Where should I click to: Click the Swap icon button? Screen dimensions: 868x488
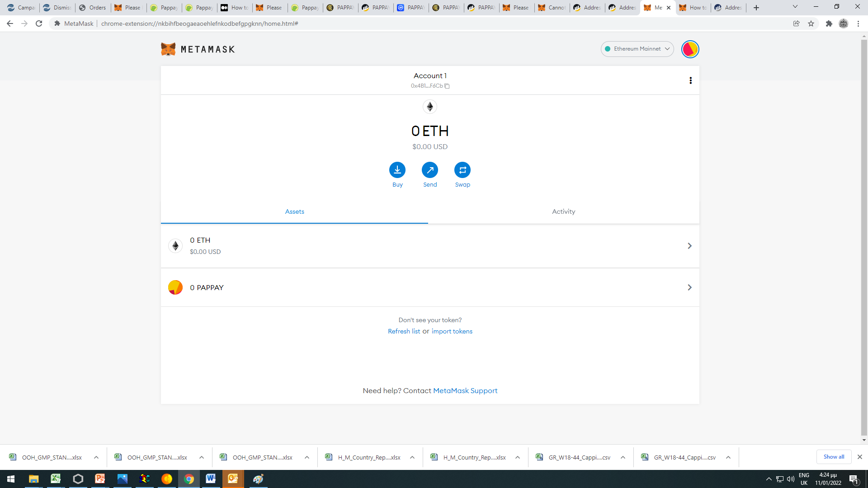[462, 170]
